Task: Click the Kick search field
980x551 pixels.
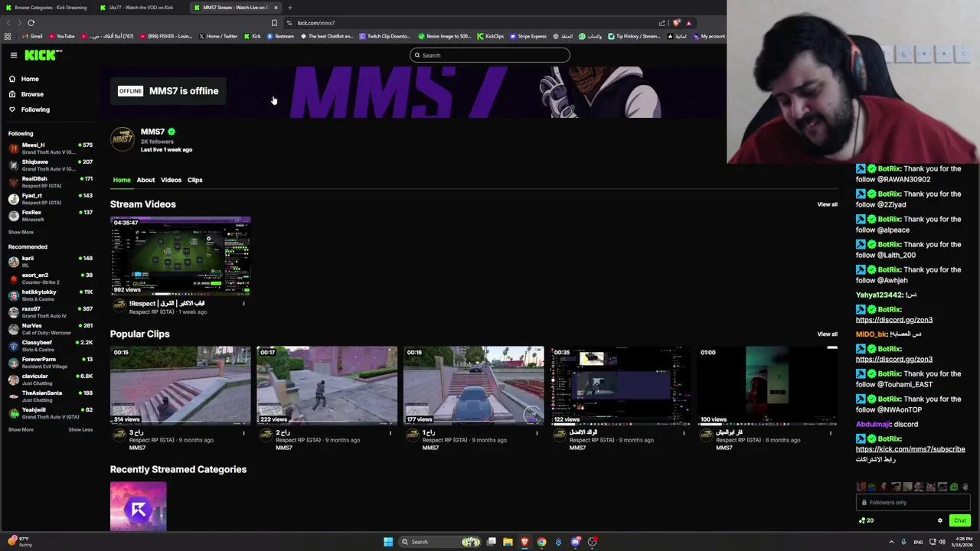Action: (490, 55)
